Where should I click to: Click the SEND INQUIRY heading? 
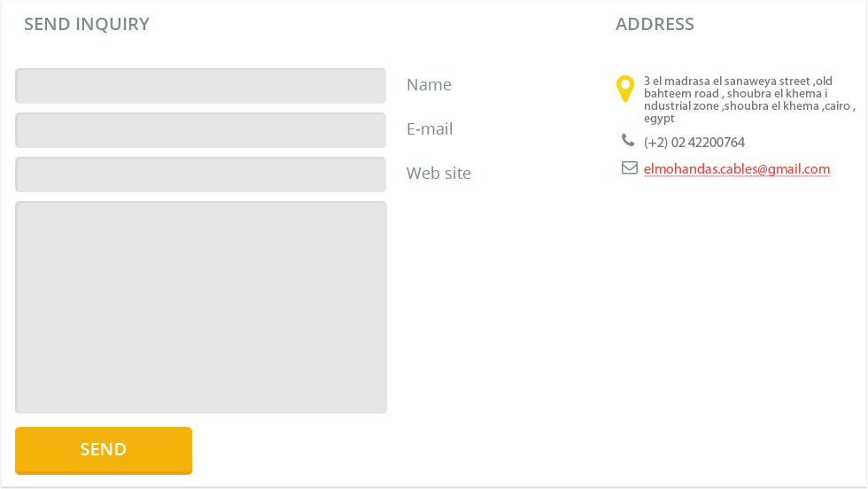[87, 25]
